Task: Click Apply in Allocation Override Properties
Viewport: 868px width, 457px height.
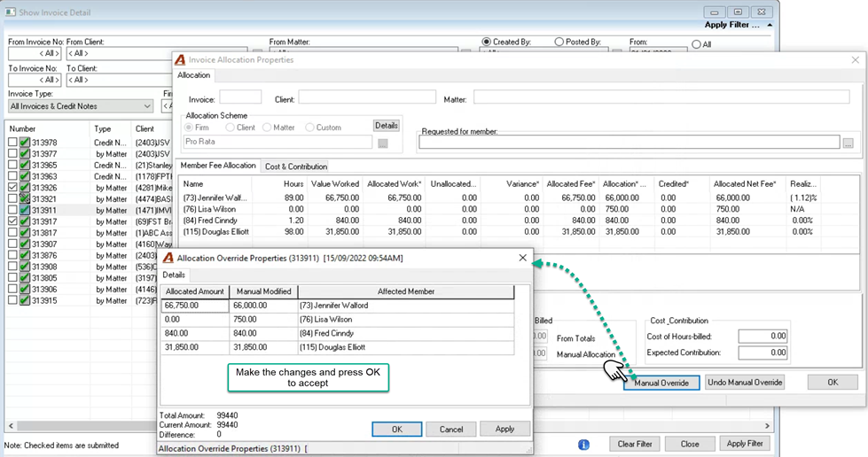Action: point(504,429)
